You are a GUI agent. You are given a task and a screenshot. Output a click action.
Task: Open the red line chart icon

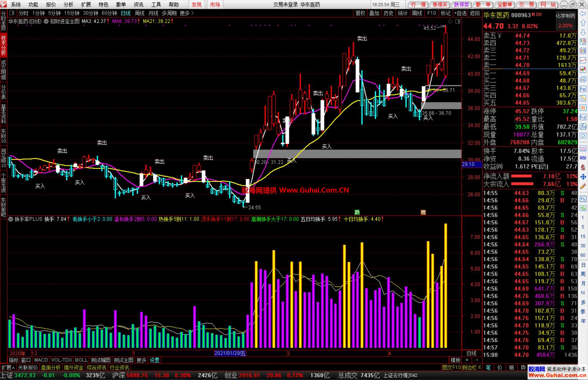pyautogui.click(x=583, y=60)
